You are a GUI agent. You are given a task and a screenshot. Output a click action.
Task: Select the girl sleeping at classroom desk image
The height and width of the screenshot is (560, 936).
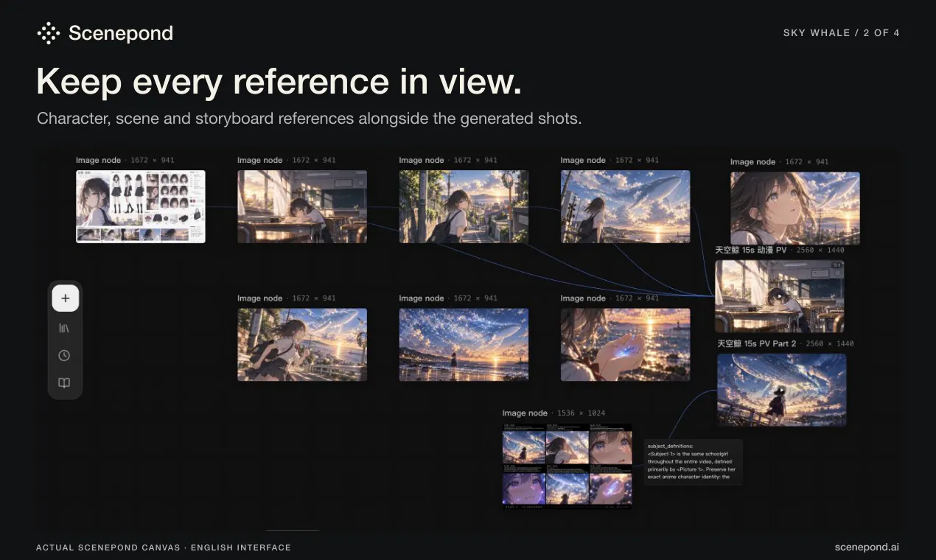302,206
